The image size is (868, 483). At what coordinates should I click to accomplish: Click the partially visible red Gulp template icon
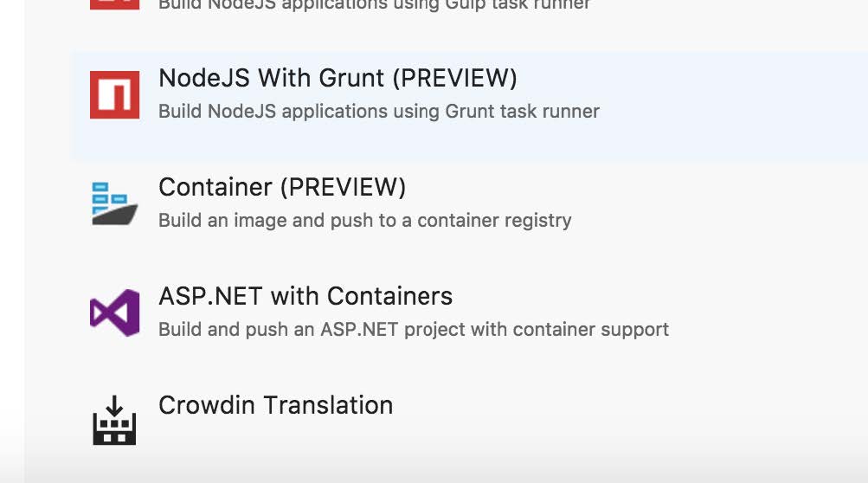(114, 4)
